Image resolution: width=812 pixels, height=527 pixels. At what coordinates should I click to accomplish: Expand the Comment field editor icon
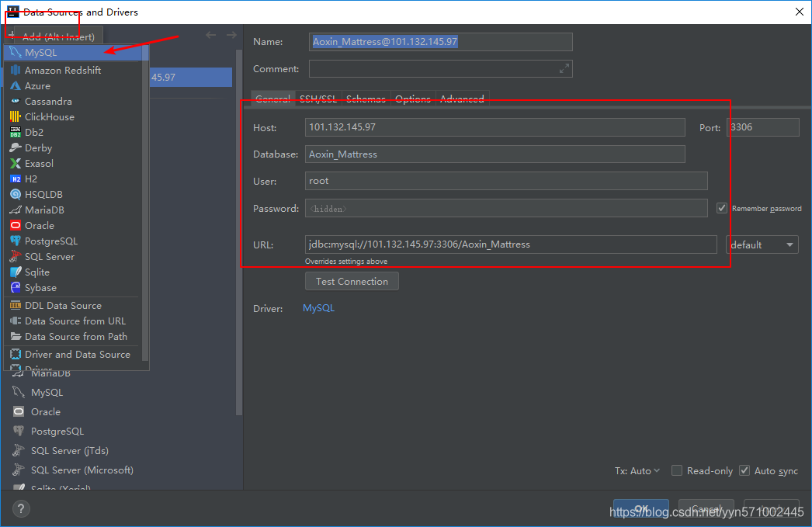coord(564,68)
